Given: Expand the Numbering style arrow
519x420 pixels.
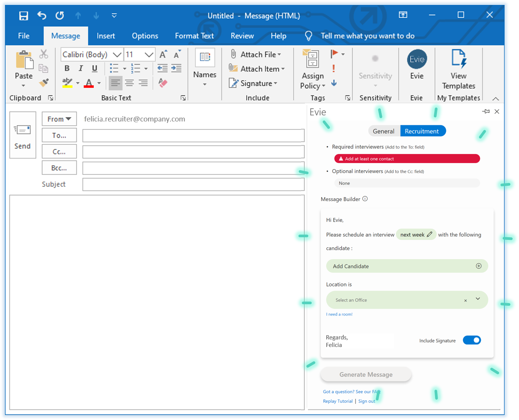Looking at the screenshot, I should [x=146, y=69].
